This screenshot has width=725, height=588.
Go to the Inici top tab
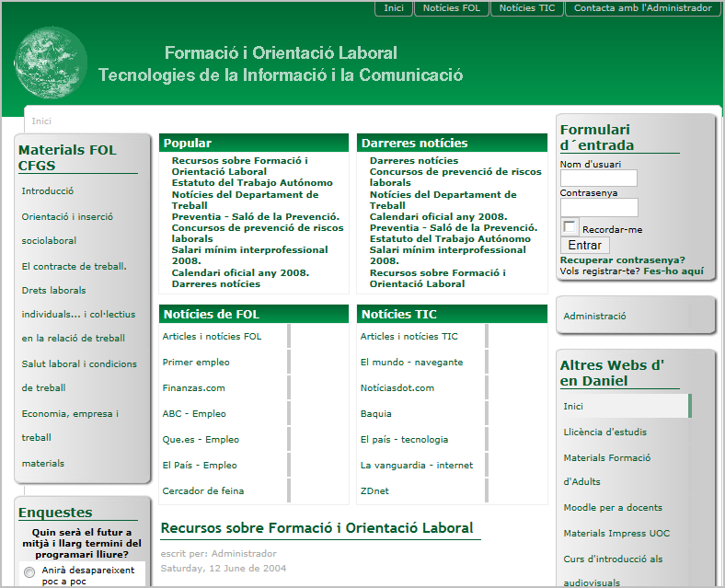394,8
